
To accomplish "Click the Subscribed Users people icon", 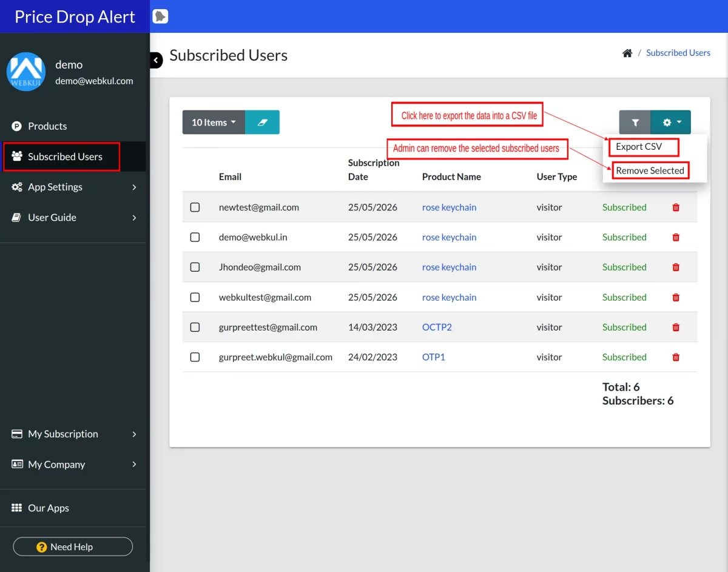I will pyautogui.click(x=17, y=156).
